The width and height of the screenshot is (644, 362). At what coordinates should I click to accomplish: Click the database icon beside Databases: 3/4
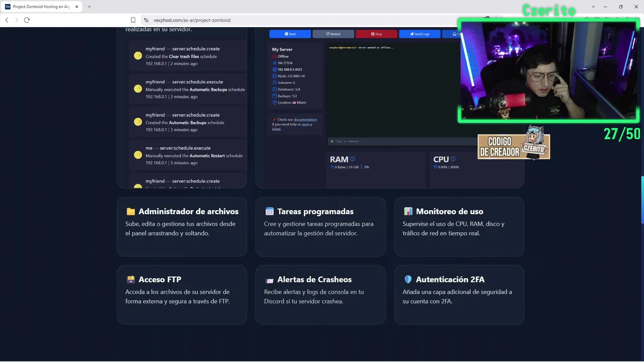(x=274, y=89)
